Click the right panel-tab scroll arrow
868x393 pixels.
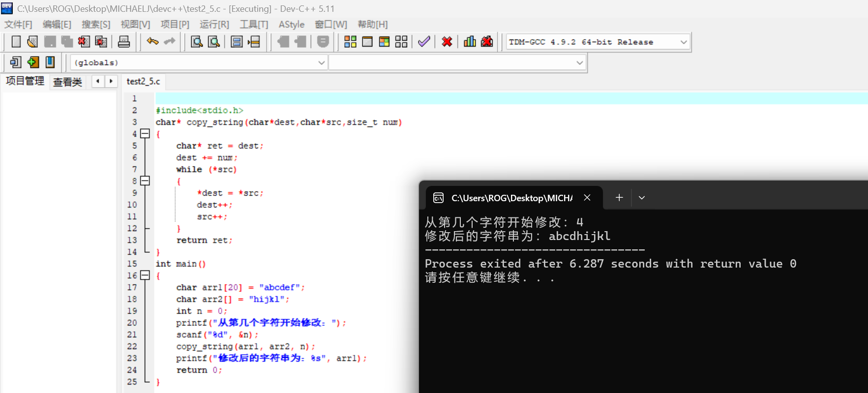(111, 81)
